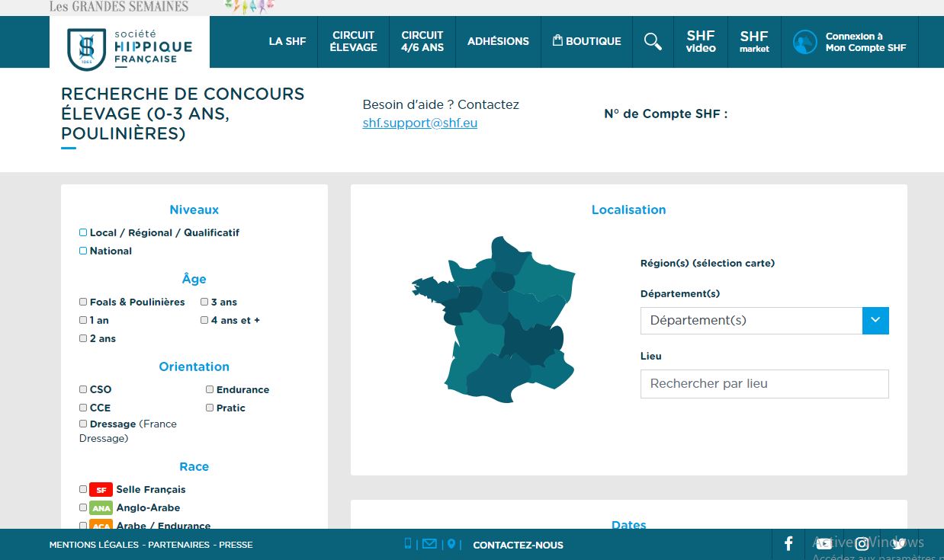Tick the CSO orientation checkbox

point(83,389)
